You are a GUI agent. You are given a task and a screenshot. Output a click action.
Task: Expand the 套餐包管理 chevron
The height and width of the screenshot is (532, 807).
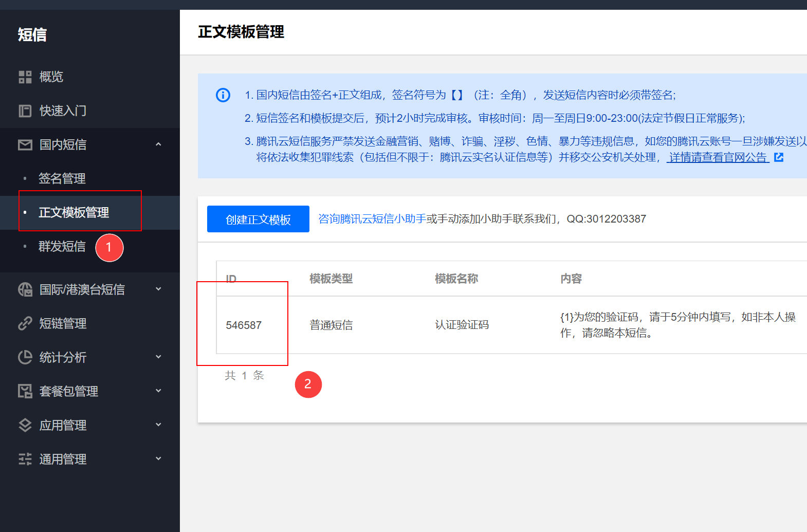[x=158, y=391]
